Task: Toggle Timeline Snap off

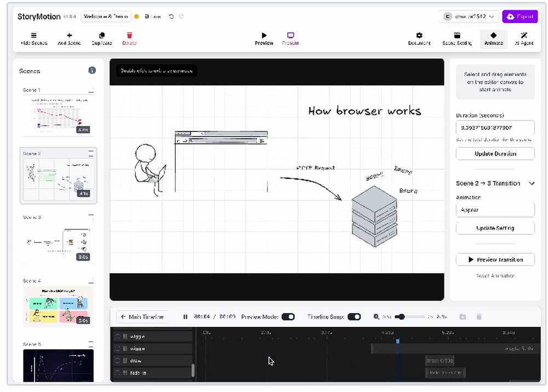Action: point(355,316)
